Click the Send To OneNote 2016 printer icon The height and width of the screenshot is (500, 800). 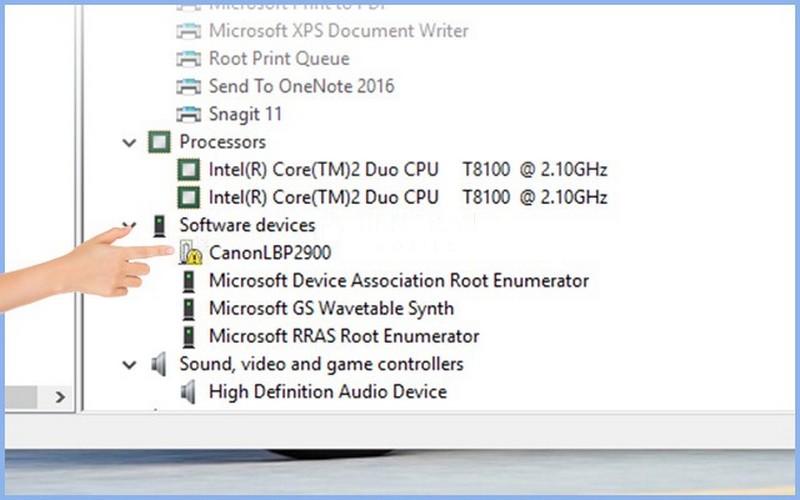click(x=188, y=87)
